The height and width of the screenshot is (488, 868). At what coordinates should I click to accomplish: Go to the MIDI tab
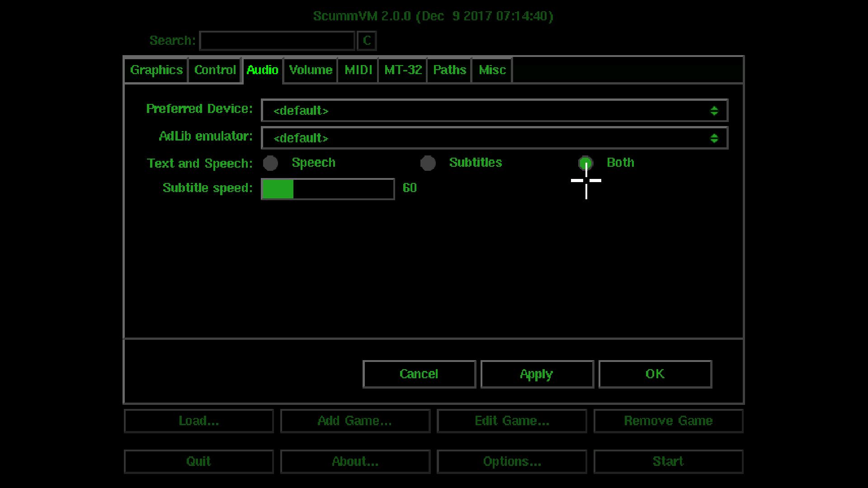[x=358, y=70]
